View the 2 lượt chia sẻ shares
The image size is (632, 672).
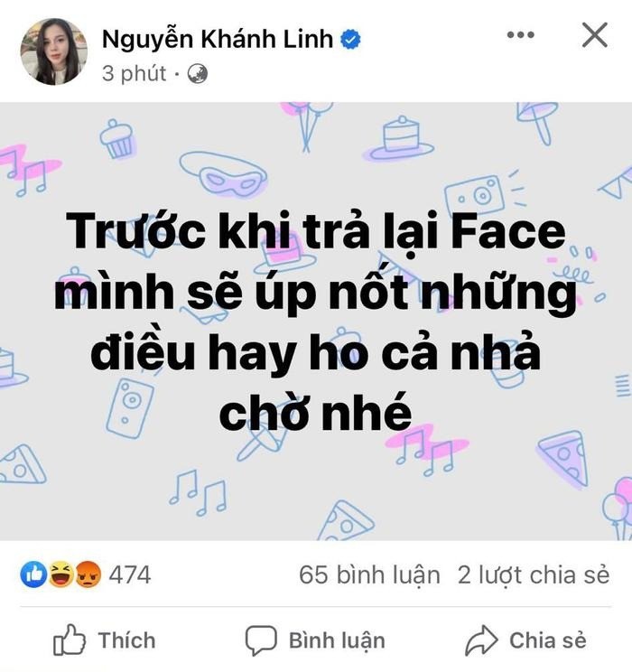click(533, 574)
